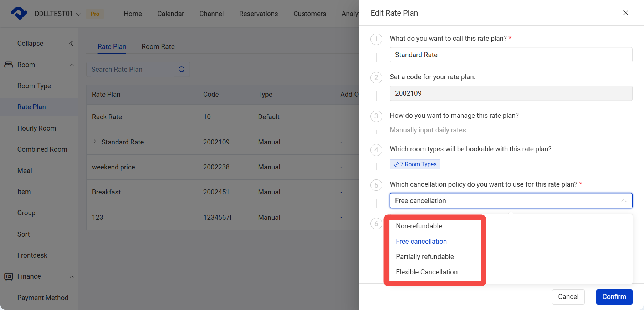644x310 pixels.
Task: Click the blue app logo icon
Action: [19, 14]
